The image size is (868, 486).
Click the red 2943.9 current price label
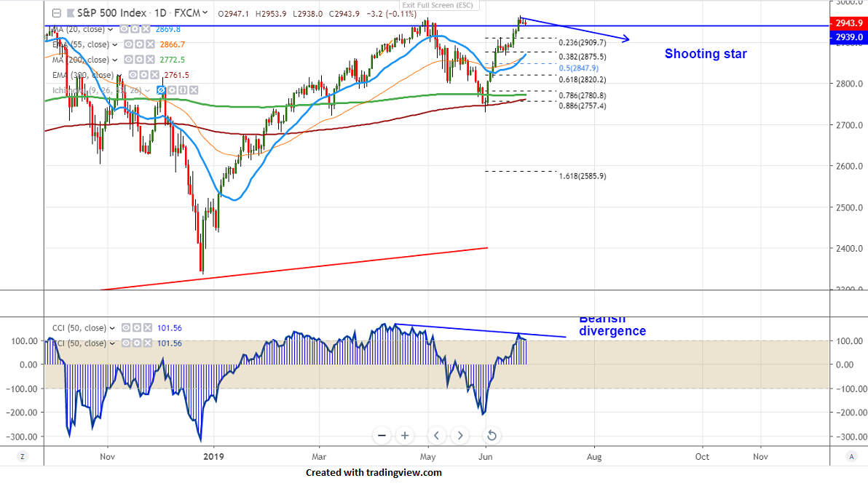tap(848, 23)
